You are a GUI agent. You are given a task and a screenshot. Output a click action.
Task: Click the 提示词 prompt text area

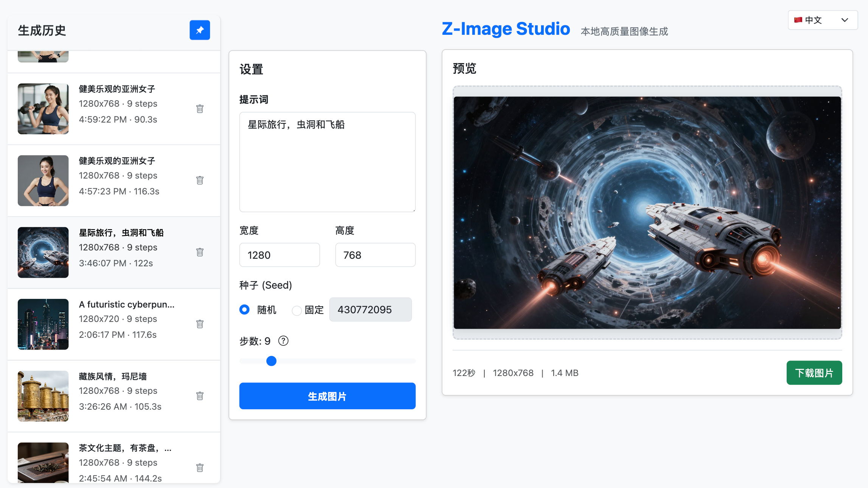point(327,162)
